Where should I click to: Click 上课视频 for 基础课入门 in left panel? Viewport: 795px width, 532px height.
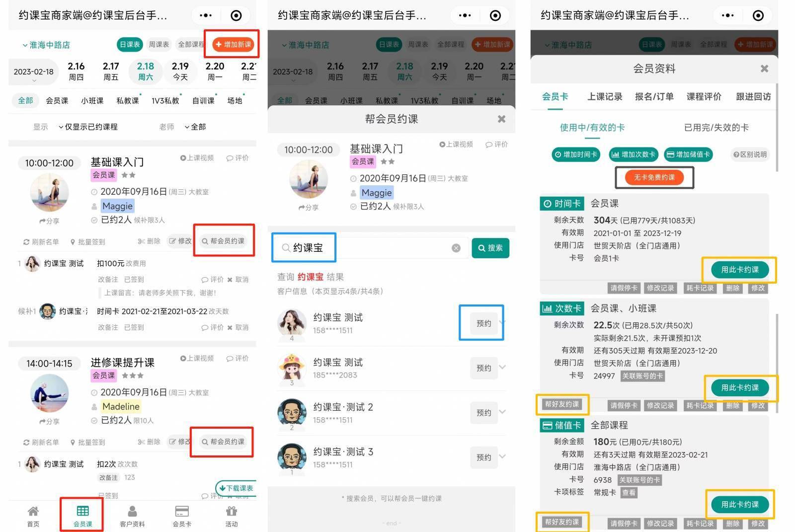[x=197, y=158]
